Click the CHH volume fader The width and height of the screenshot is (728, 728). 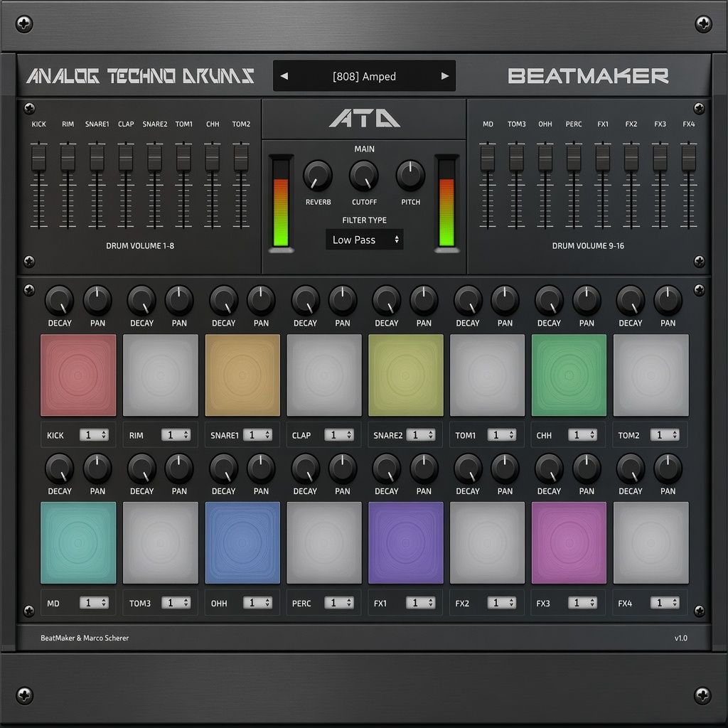212,158
